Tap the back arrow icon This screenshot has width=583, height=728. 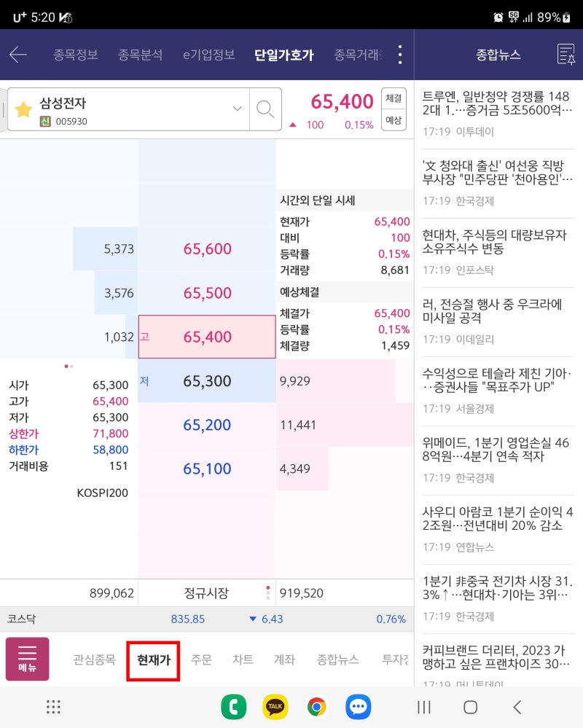(19, 53)
